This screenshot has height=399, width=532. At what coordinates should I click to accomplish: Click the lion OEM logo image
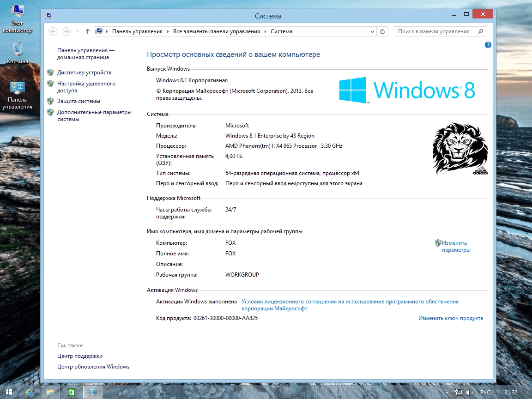click(460, 149)
